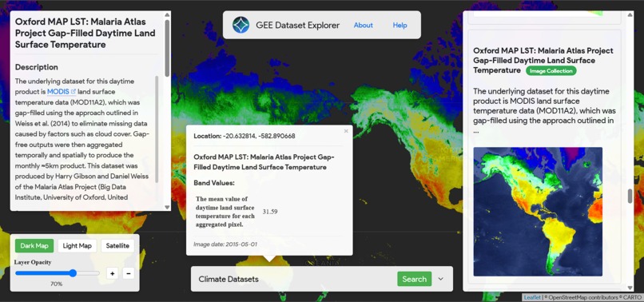Click the Climate Datasets search field
644x302 pixels.
(295, 279)
